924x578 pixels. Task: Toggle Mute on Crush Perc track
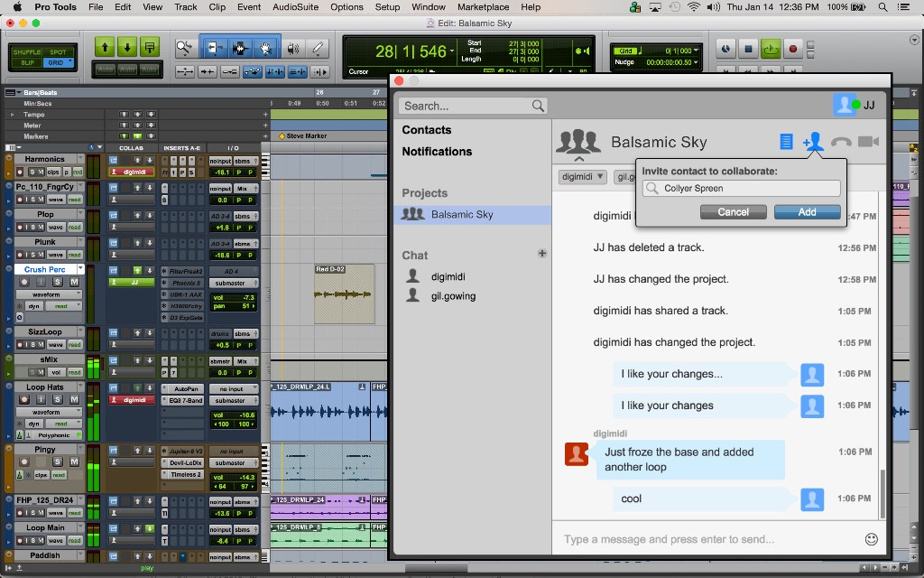click(x=74, y=282)
